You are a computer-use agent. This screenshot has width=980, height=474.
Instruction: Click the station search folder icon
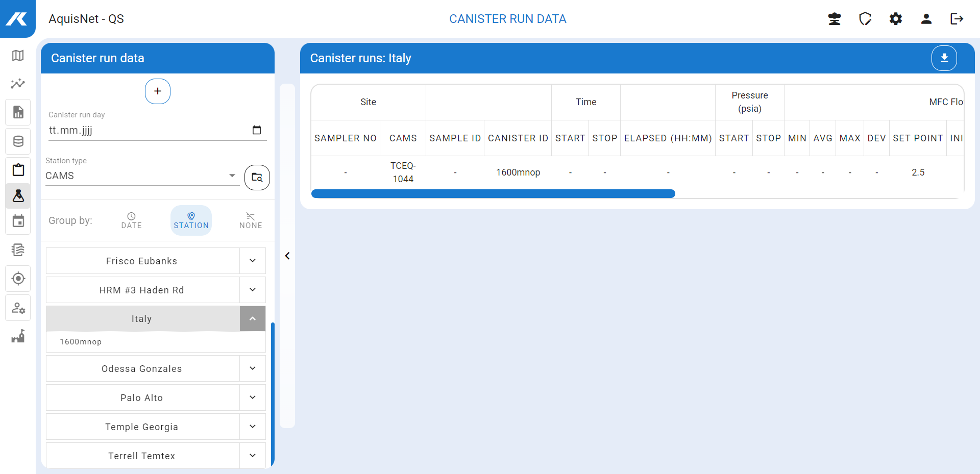(x=257, y=178)
